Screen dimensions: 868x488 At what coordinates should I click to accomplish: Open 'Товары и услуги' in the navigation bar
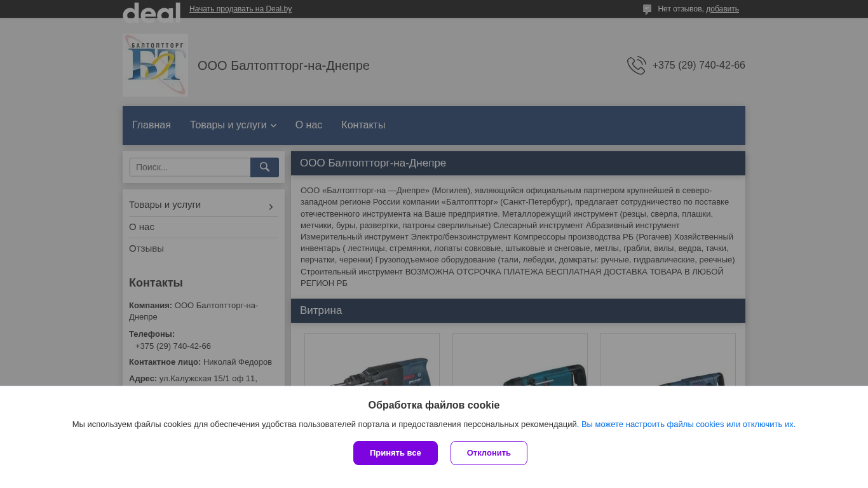(228, 125)
